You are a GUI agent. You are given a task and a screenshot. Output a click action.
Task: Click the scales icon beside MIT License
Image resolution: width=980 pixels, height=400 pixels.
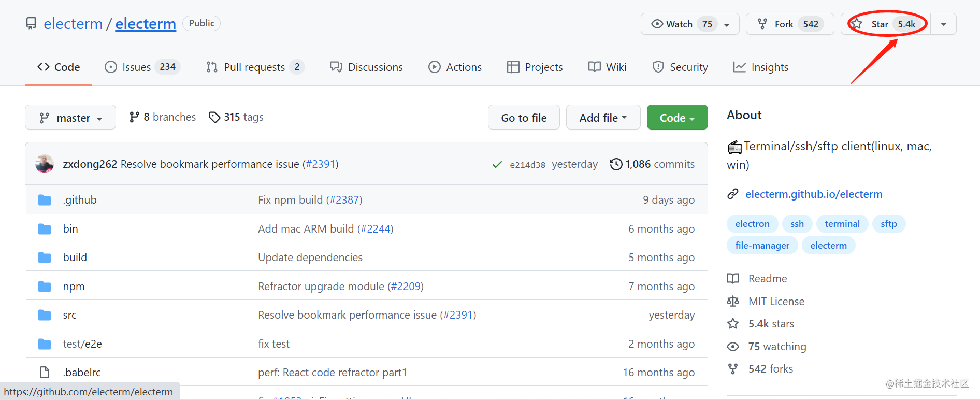733,302
